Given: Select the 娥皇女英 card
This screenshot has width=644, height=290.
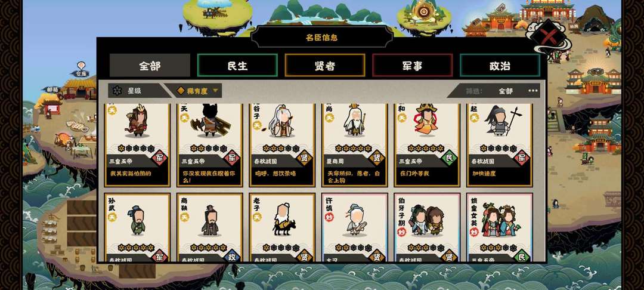Looking at the screenshot, I should (500, 227).
